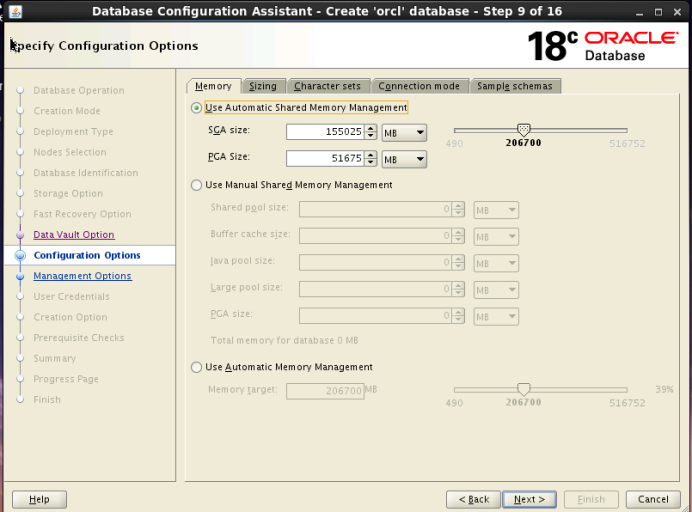This screenshot has height=512, width=692.
Task: Switch to the Sizing tab
Action: [x=263, y=86]
